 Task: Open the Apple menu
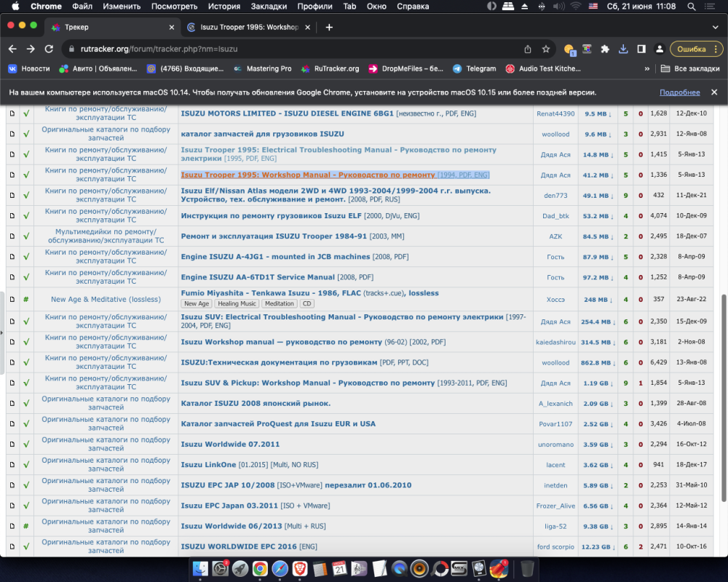pos(15,7)
